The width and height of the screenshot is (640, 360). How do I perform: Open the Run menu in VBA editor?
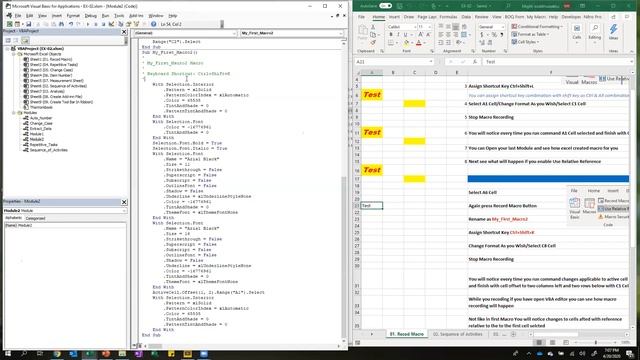(x=105, y=16)
